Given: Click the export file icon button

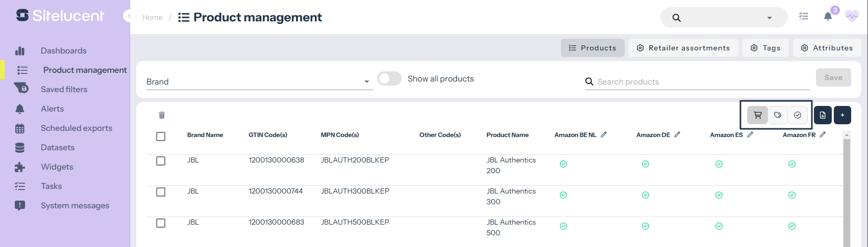Looking at the screenshot, I should [823, 115].
